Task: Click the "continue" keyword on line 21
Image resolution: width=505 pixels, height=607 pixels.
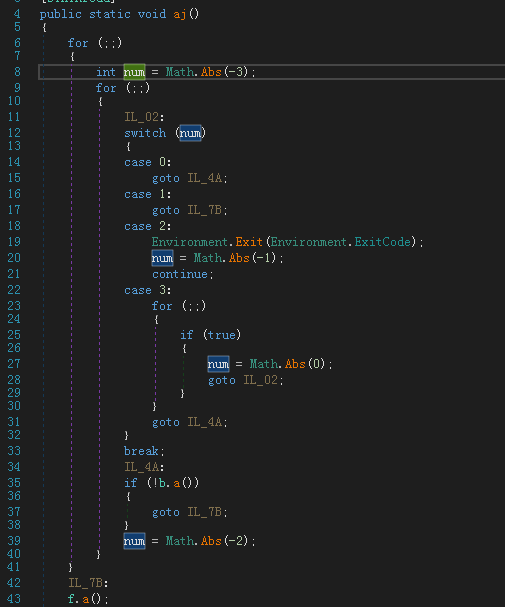Action: pos(180,274)
